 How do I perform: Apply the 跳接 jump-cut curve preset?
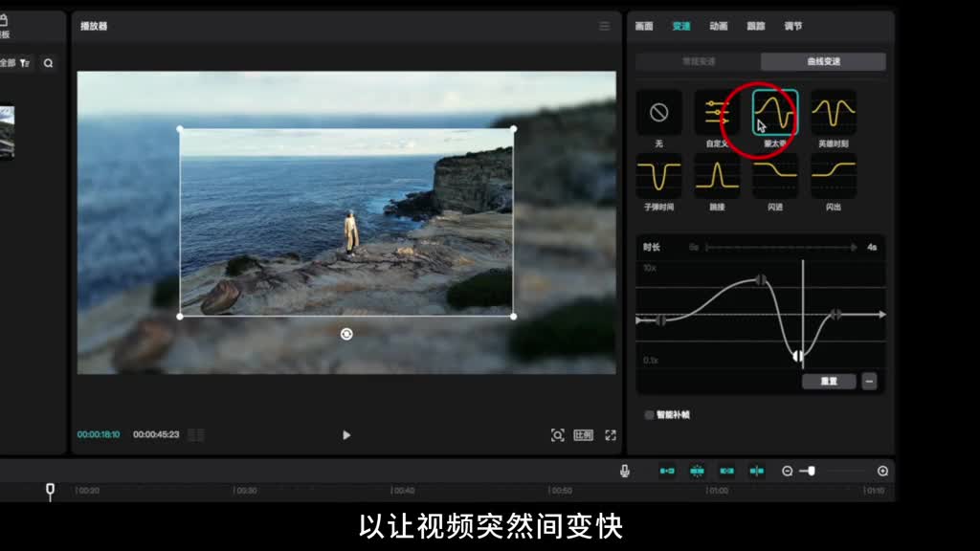coord(717,176)
